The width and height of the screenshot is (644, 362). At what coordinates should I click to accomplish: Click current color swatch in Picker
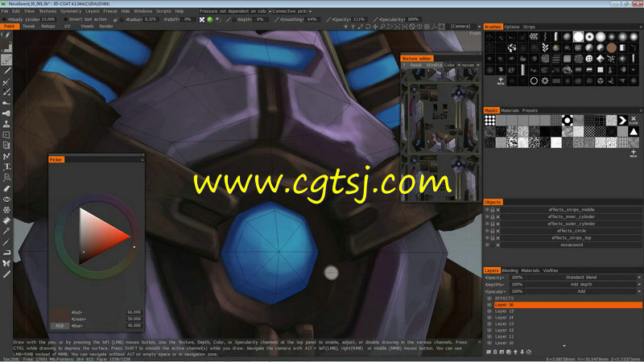pyautogui.click(x=60, y=315)
